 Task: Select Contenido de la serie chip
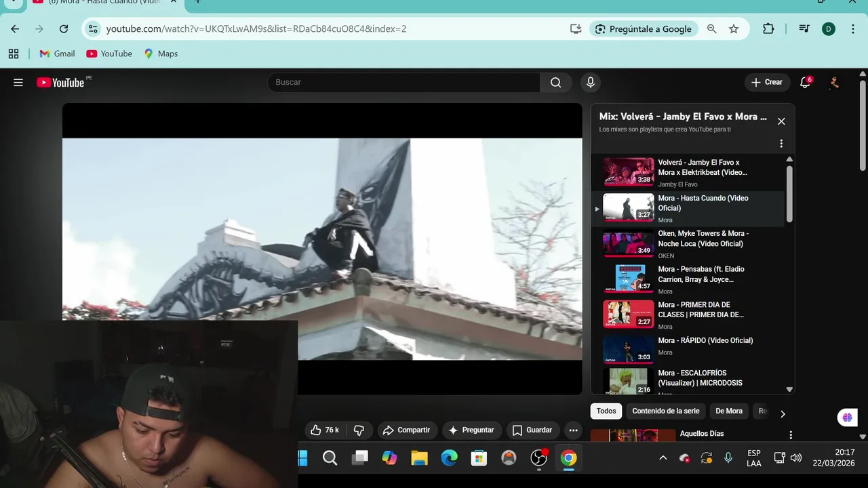[666, 411]
